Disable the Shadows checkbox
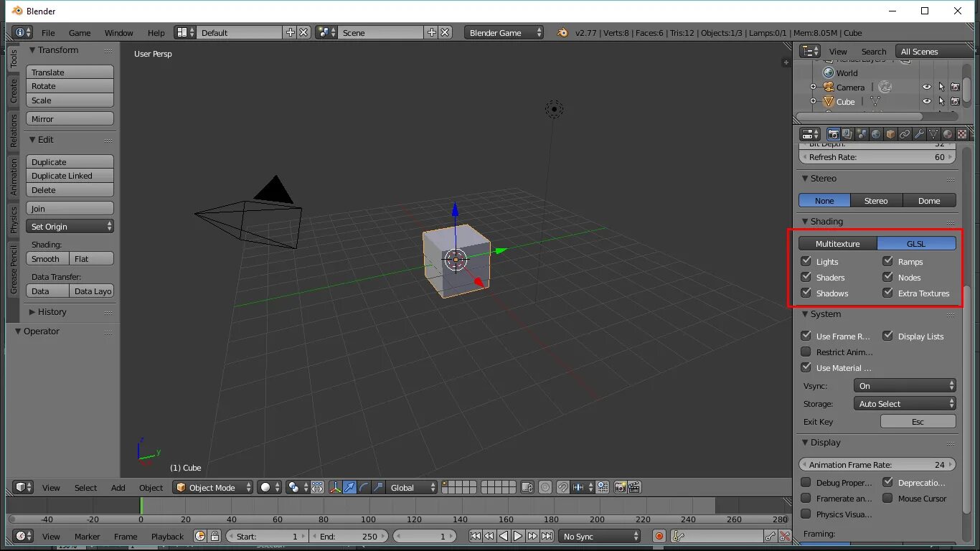Screen dimensions: 980x551 (x=806, y=293)
